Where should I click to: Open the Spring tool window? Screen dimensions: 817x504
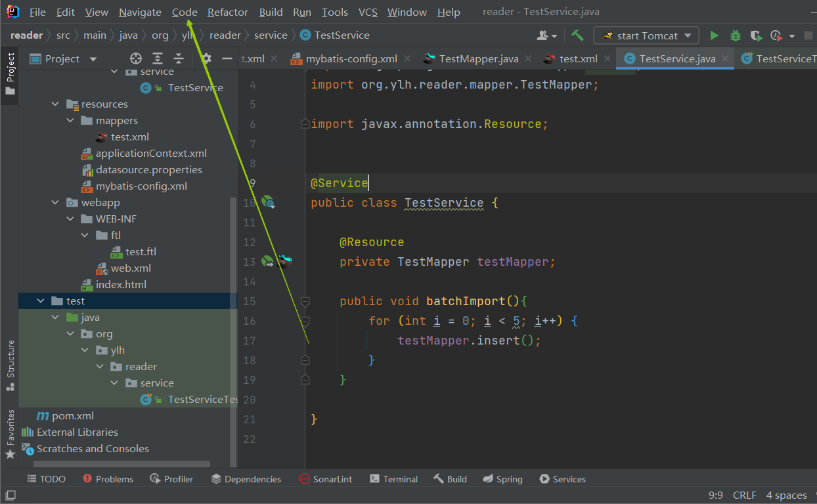pos(502,479)
